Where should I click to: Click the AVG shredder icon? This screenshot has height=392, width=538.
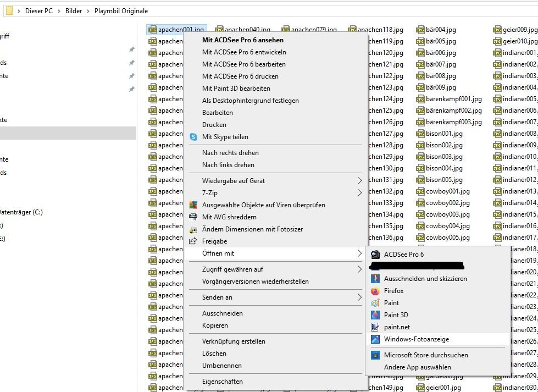point(193,217)
